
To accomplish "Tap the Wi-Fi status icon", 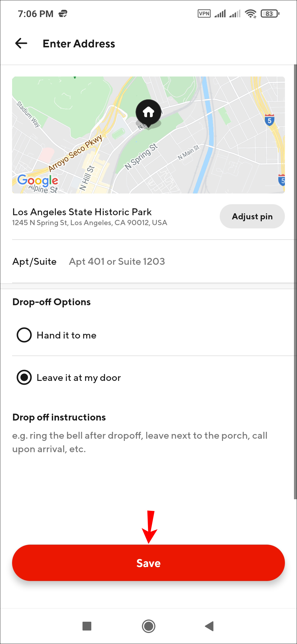I will [251, 13].
